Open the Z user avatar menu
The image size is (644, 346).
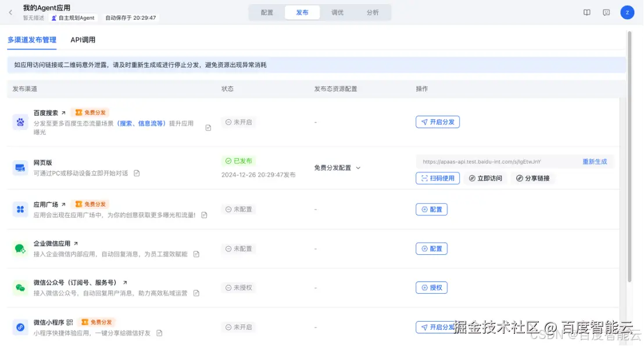pyautogui.click(x=627, y=12)
